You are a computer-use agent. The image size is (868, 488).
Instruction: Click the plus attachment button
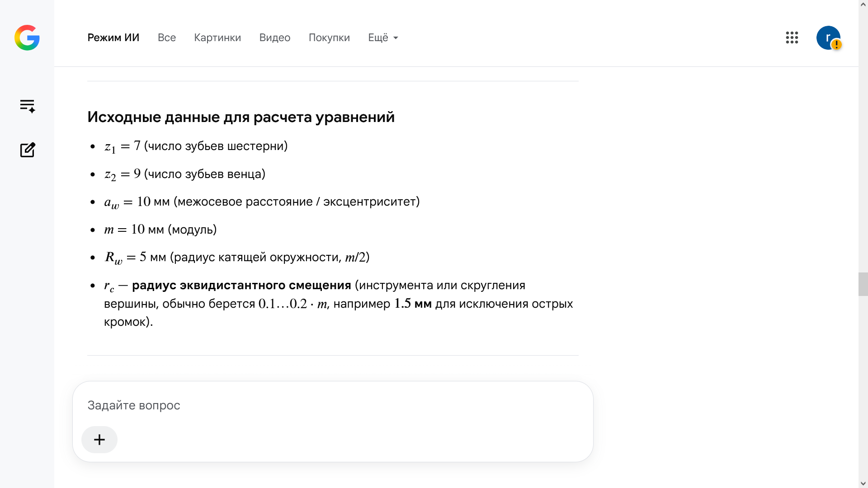pos(99,440)
